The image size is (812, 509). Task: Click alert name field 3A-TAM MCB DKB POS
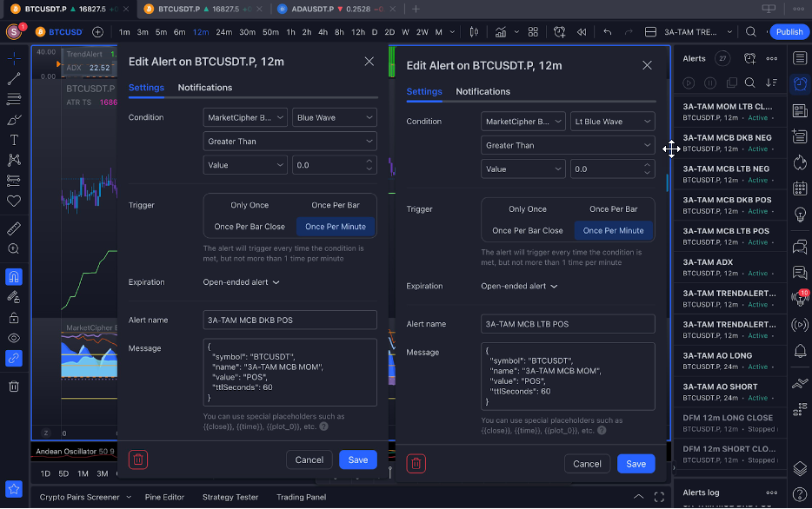pos(290,321)
